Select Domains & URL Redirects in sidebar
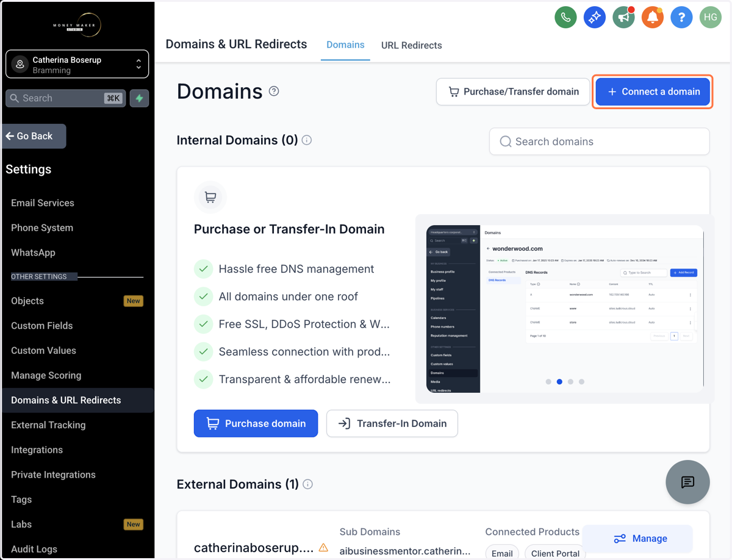The height and width of the screenshot is (560, 732). [x=77, y=400]
